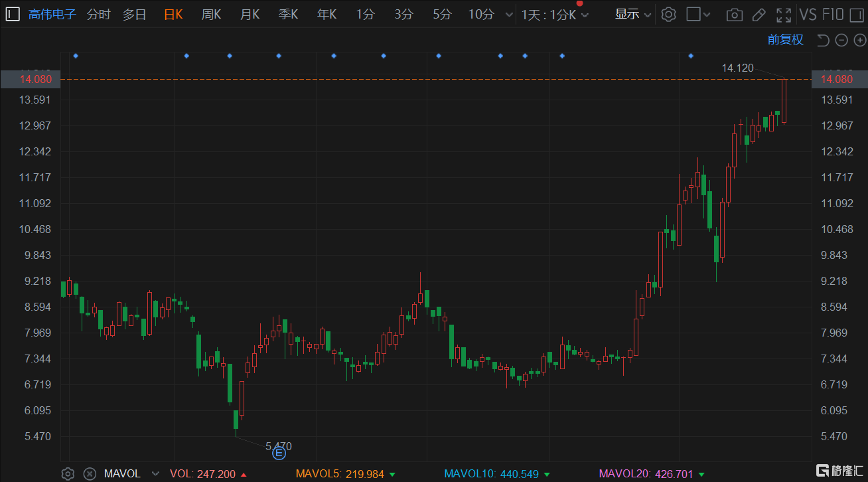The height and width of the screenshot is (482, 868).
Task: Open the 1天:1分K period dropdown
Action: pyautogui.click(x=555, y=15)
